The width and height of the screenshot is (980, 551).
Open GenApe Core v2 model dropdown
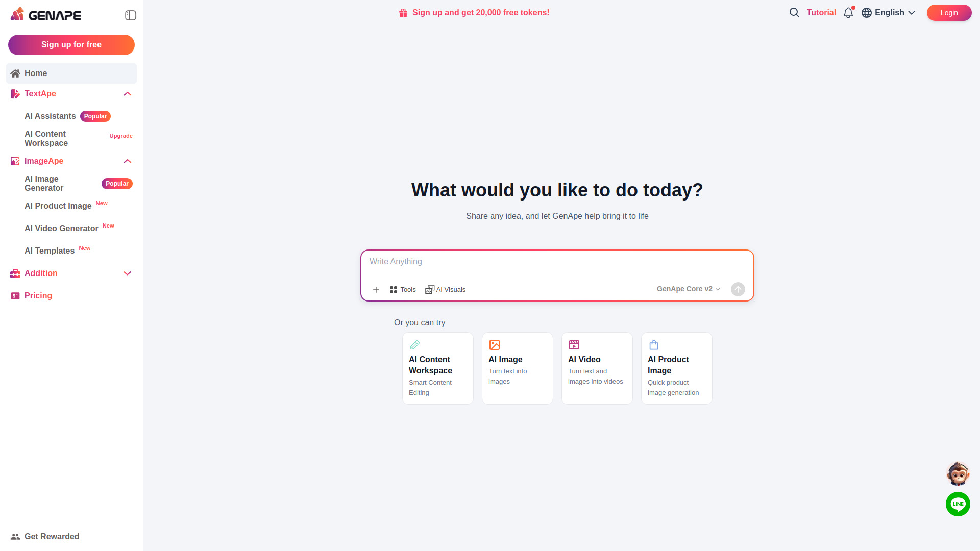pos(689,289)
